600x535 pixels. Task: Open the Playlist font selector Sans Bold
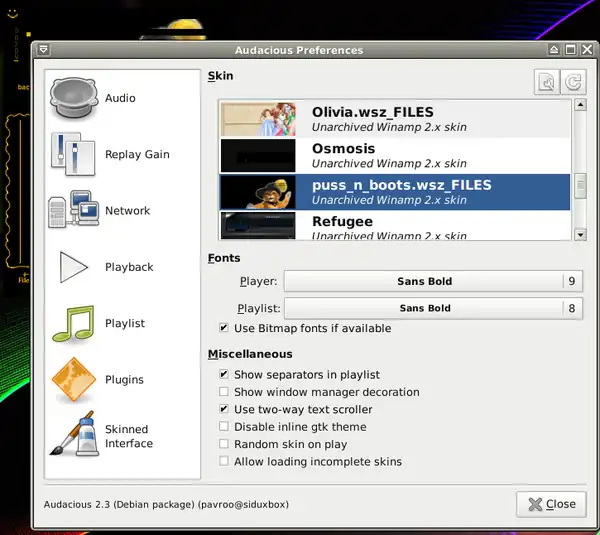pos(424,308)
